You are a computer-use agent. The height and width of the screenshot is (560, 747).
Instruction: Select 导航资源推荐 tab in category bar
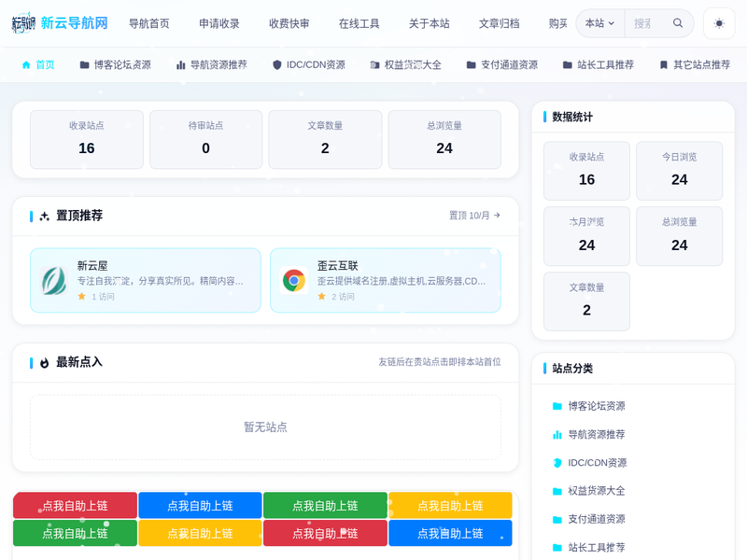(x=212, y=64)
